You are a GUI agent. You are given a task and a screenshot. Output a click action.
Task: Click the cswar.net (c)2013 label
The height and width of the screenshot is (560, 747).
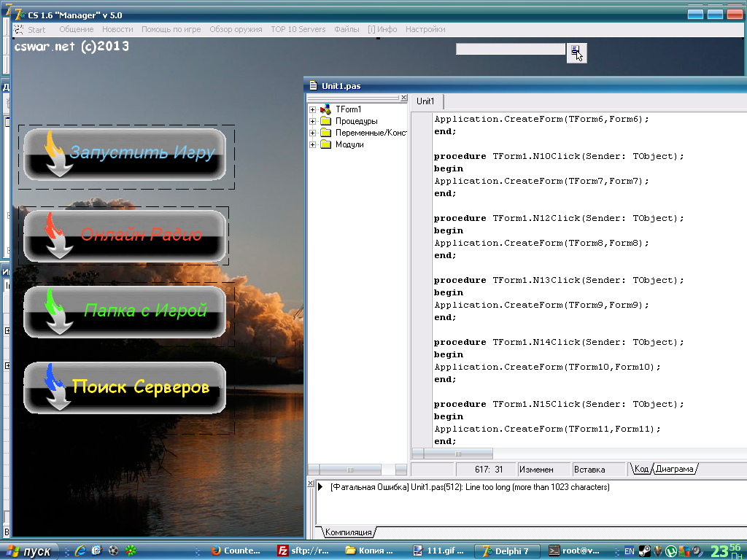click(71, 46)
